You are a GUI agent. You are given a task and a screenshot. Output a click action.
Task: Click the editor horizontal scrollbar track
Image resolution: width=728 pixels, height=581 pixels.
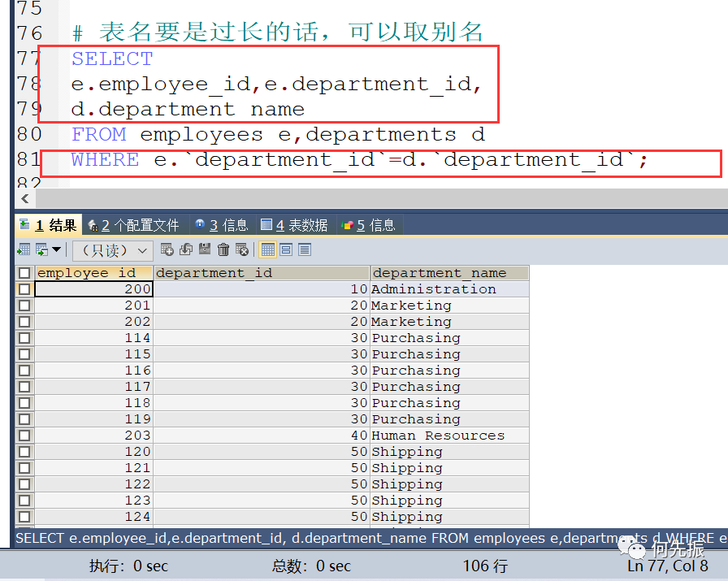[x=382, y=199]
